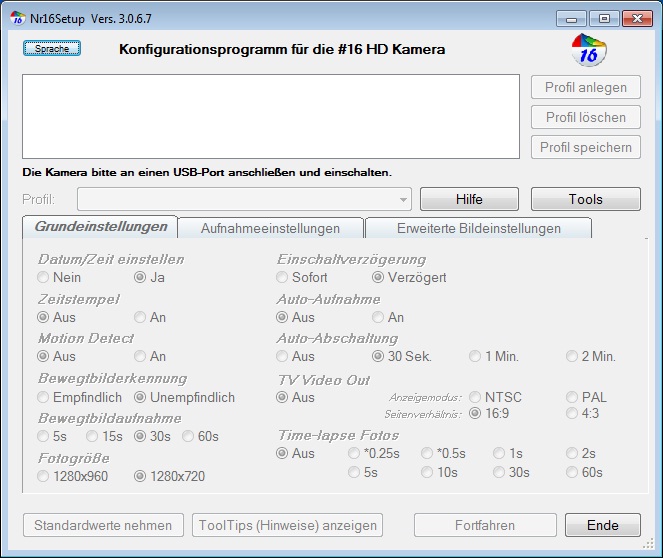This screenshot has width=663, height=558.
Task: Click the Fortfahren button
Action: click(x=485, y=525)
